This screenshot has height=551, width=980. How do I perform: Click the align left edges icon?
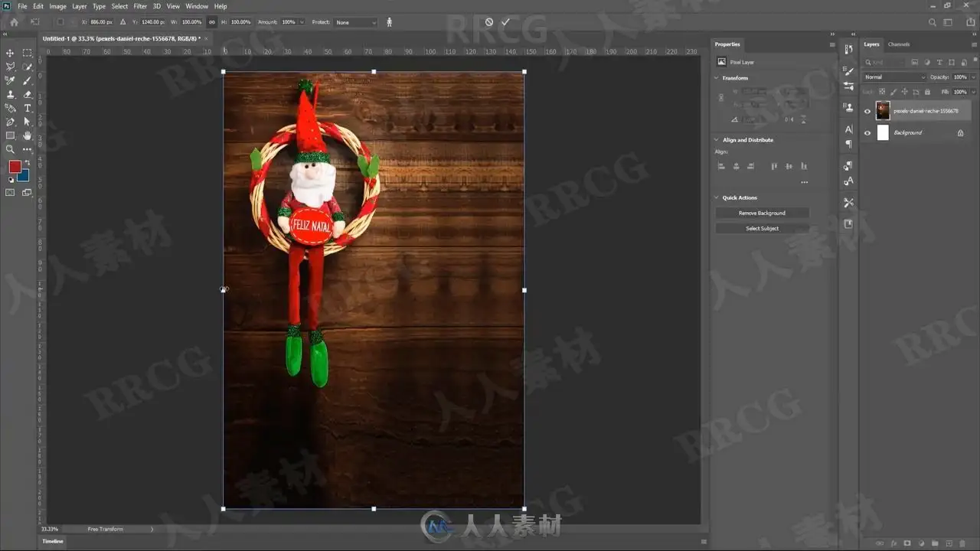point(721,166)
